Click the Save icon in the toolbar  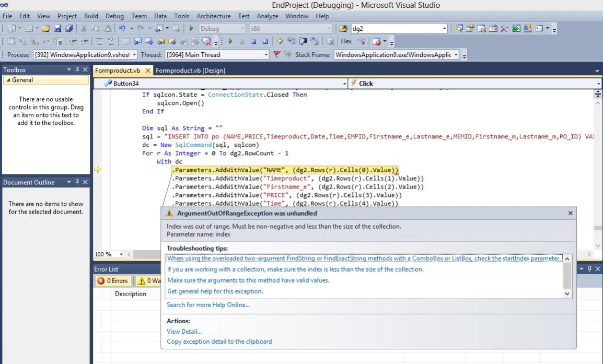[57, 29]
